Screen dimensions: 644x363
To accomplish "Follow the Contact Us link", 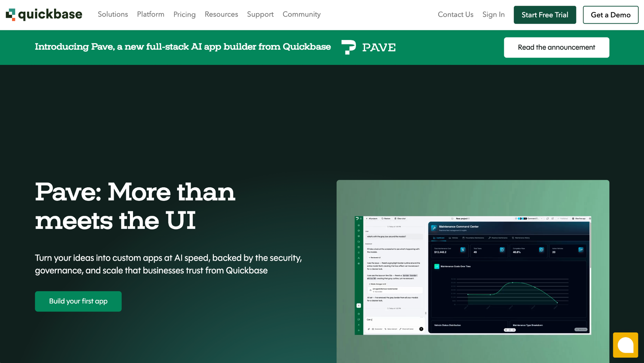I will (455, 15).
